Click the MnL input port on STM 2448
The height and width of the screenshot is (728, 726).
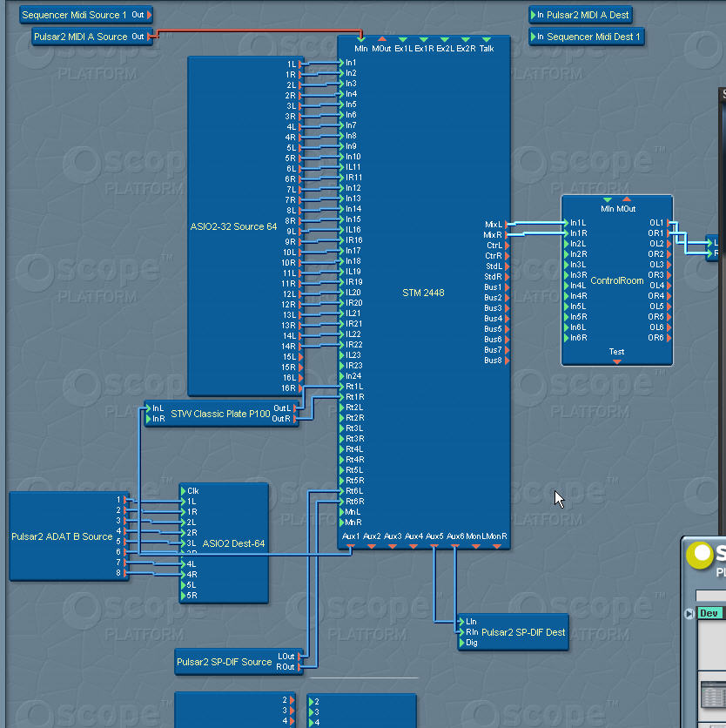tap(342, 512)
